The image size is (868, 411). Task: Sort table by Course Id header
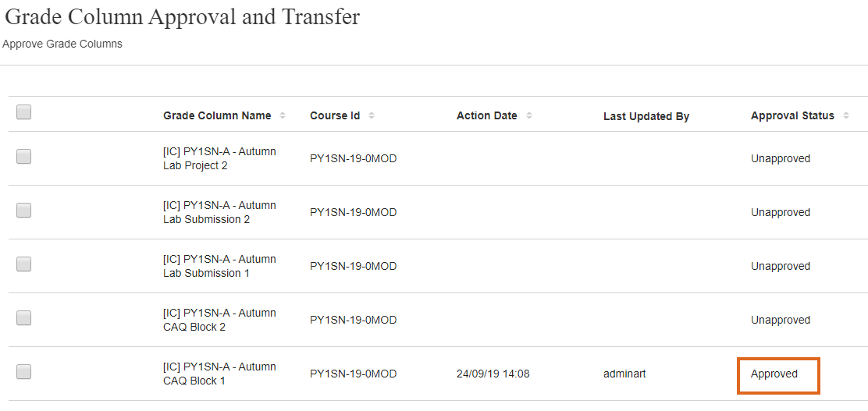click(x=335, y=115)
